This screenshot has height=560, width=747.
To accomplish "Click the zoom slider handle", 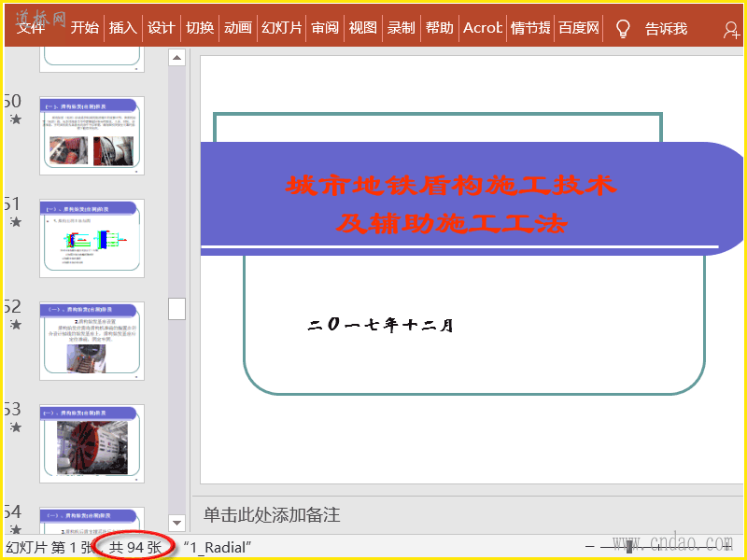I will click(x=629, y=547).
